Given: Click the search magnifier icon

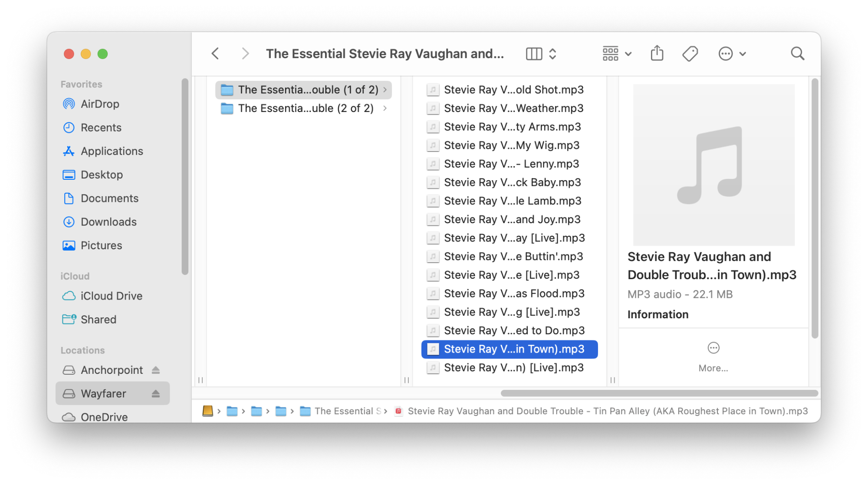Looking at the screenshot, I should click(x=797, y=54).
